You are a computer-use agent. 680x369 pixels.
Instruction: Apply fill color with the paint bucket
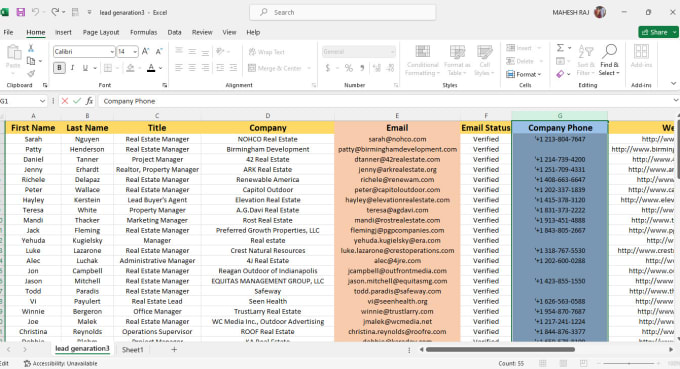[130, 68]
